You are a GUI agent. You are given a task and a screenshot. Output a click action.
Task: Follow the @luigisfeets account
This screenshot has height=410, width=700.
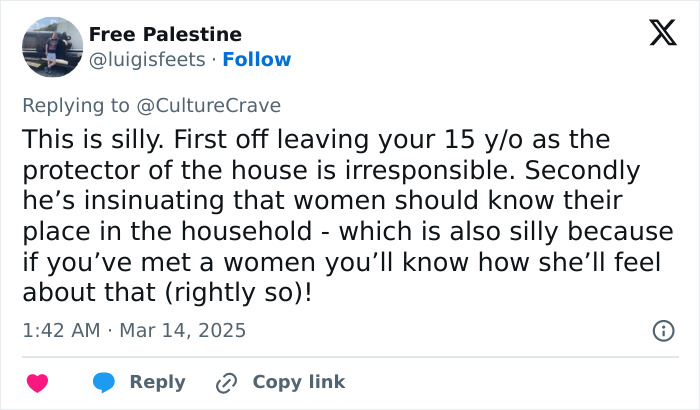tap(257, 59)
